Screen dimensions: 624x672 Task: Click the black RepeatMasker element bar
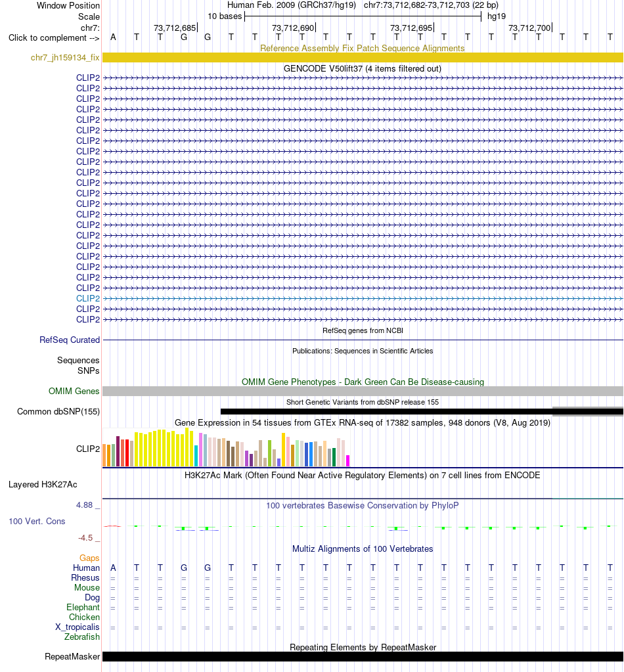(363, 657)
